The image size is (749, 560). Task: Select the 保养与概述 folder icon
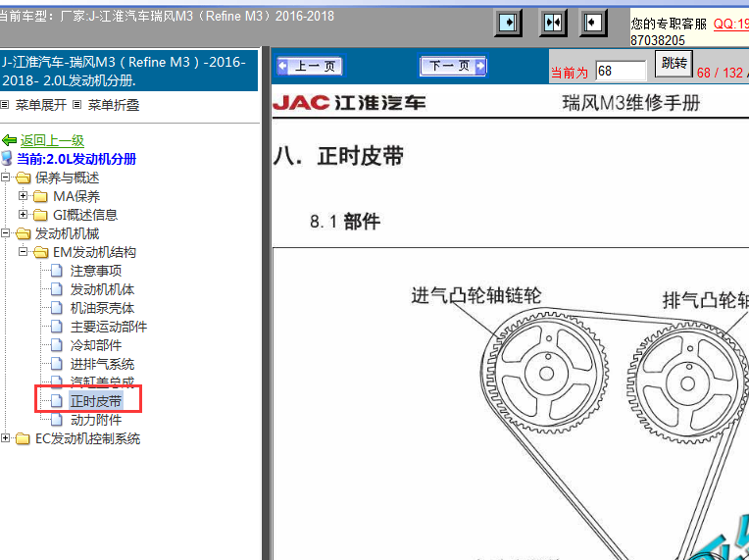(23, 178)
